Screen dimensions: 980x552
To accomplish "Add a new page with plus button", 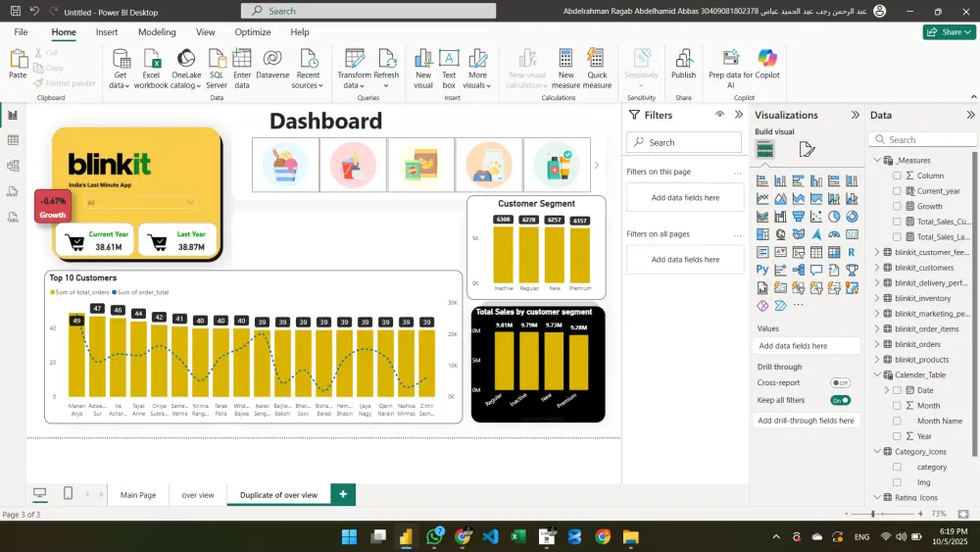I will (343, 494).
